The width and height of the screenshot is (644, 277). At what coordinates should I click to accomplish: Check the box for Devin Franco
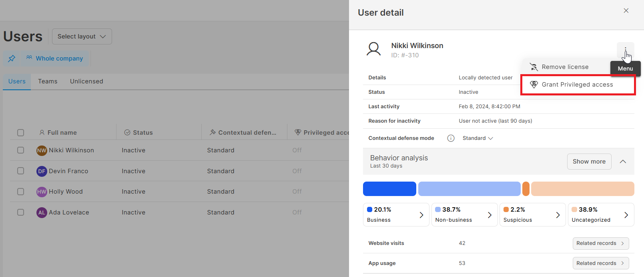21,171
